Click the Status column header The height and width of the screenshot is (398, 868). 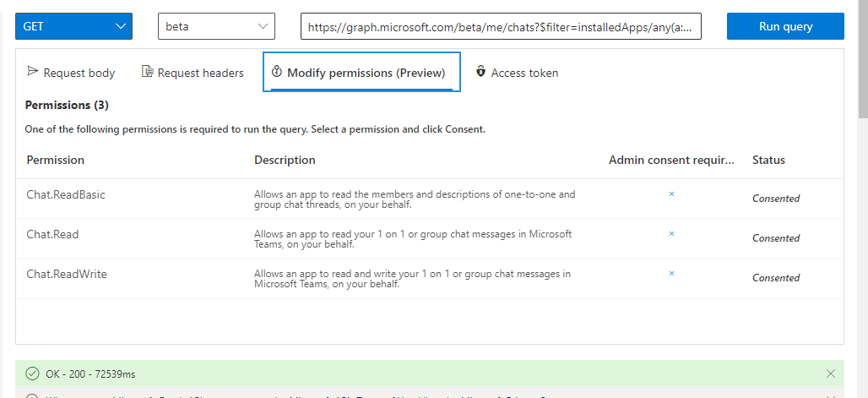[x=768, y=161]
